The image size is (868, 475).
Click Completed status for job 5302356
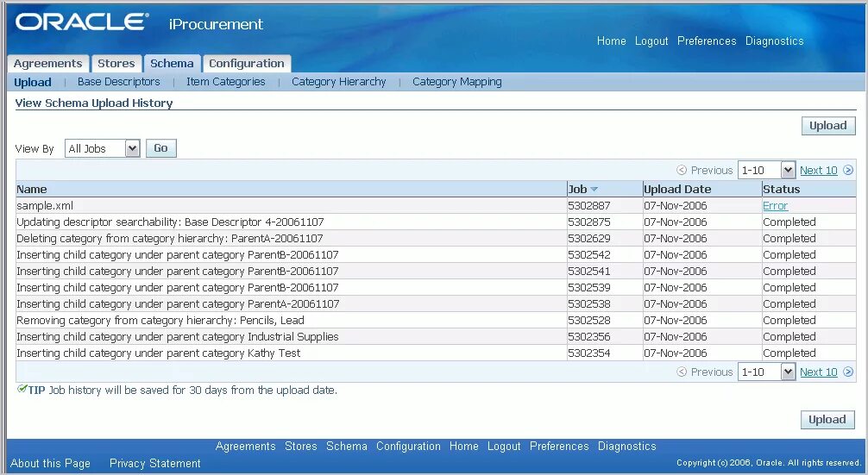tap(789, 337)
